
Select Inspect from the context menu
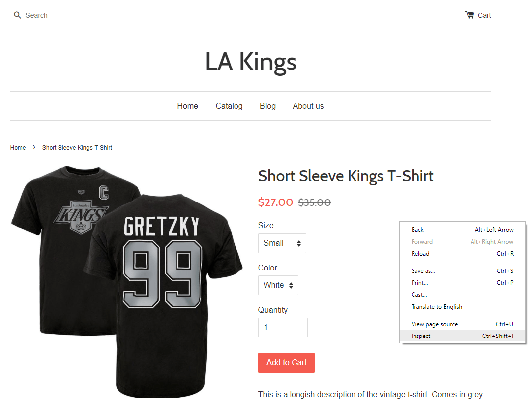coord(420,336)
